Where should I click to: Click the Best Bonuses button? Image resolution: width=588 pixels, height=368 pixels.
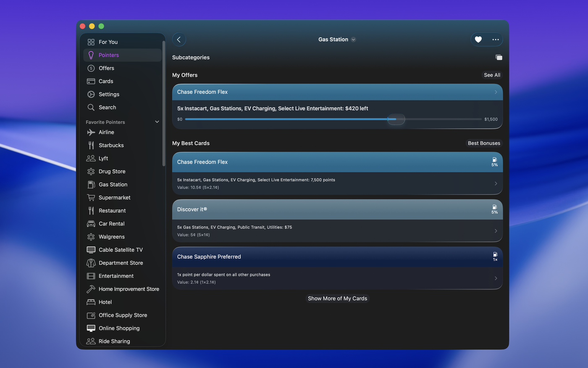click(x=484, y=143)
